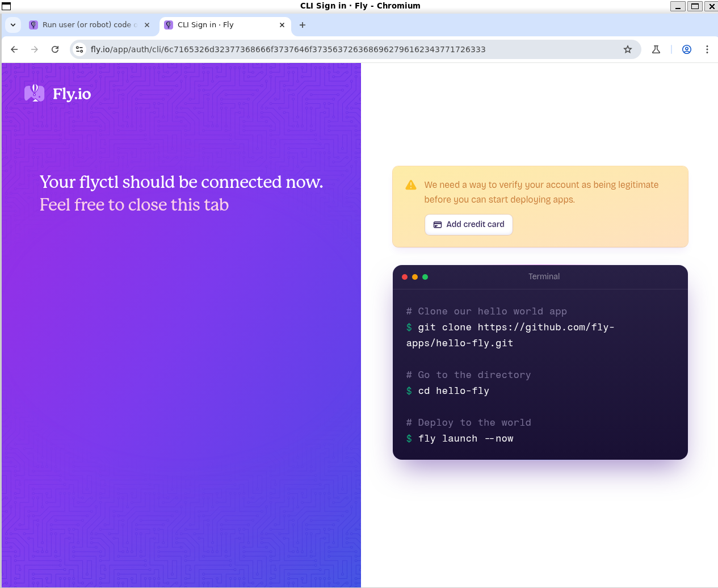This screenshot has height=588, width=718.
Task: Close the 'CLI Sign in · Fly' tab
Action: [282, 25]
